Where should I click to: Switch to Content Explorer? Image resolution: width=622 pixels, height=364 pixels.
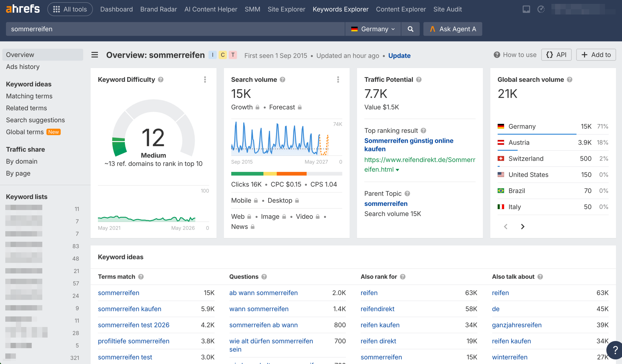401,9
